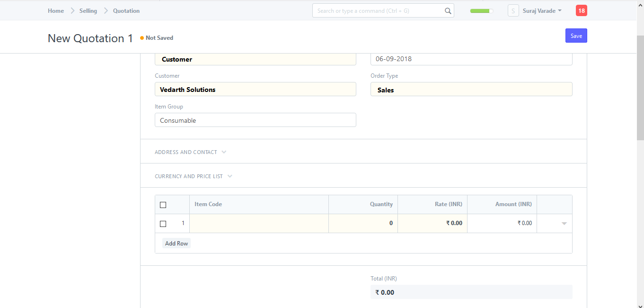Open the Suraj Varade user menu
644x308 pixels.
click(x=542, y=10)
